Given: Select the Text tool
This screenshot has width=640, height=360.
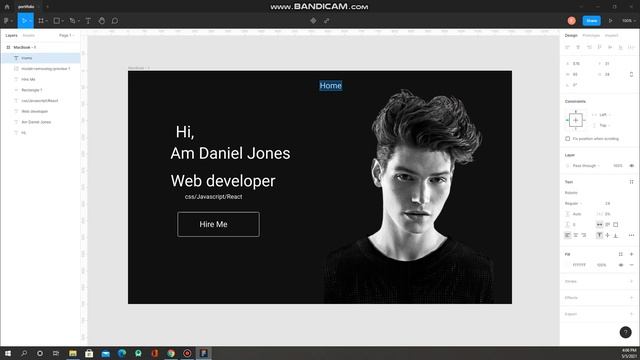Looking at the screenshot, I should pyautogui.click(x=88, y=20).
